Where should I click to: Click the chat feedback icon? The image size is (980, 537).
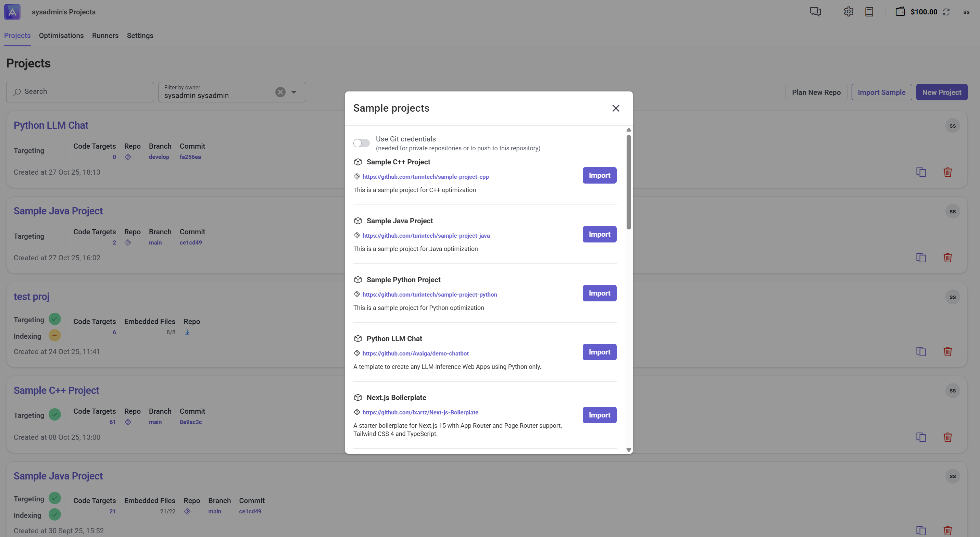(x=815, y=12)
